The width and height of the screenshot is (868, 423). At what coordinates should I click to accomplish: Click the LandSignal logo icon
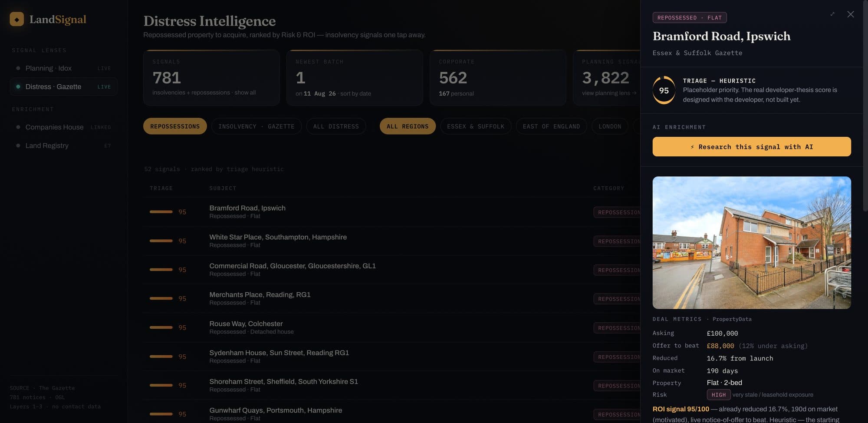[16, 19]
